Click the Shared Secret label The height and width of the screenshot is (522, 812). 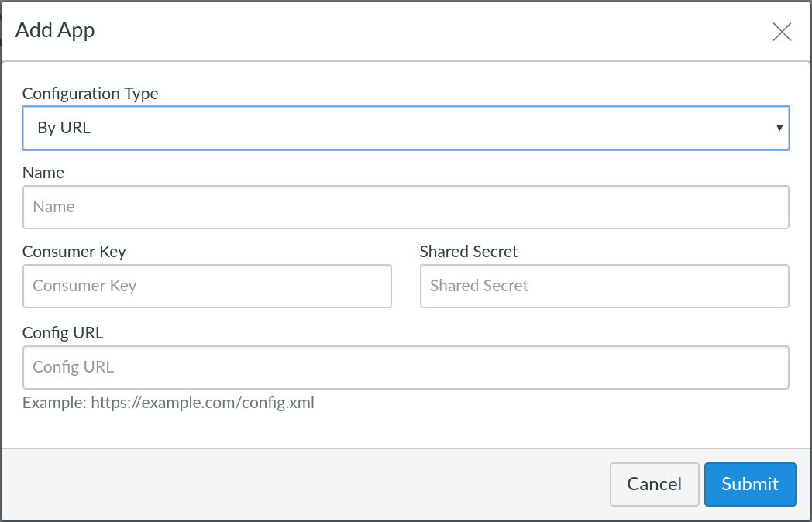coord(469,252)
